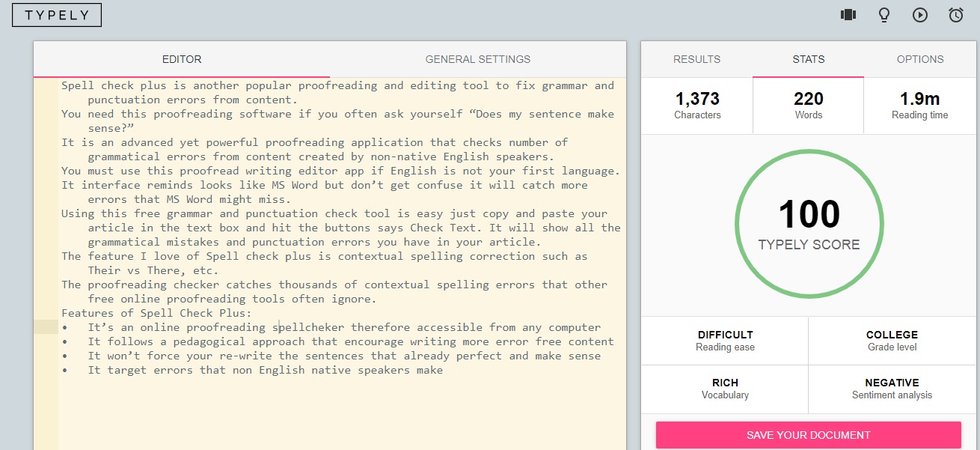Click the Rich Vocabulary cell

[725, 389]
